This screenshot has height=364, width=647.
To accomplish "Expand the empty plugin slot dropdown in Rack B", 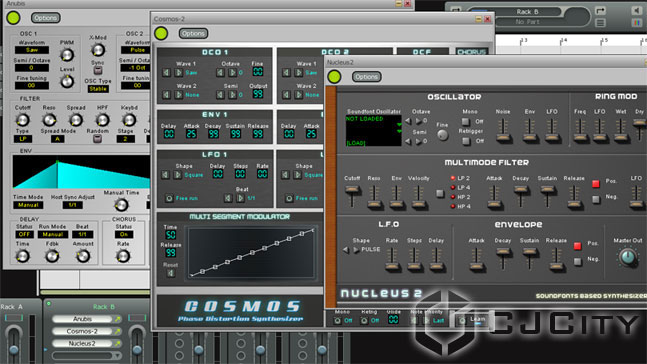I will click(118, 355).
